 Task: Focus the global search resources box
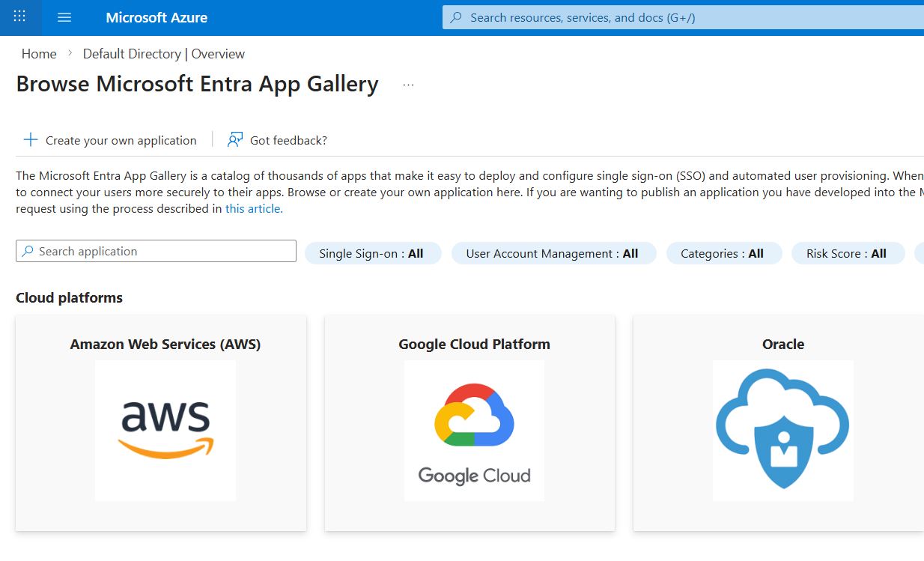[x=683, y=17]
